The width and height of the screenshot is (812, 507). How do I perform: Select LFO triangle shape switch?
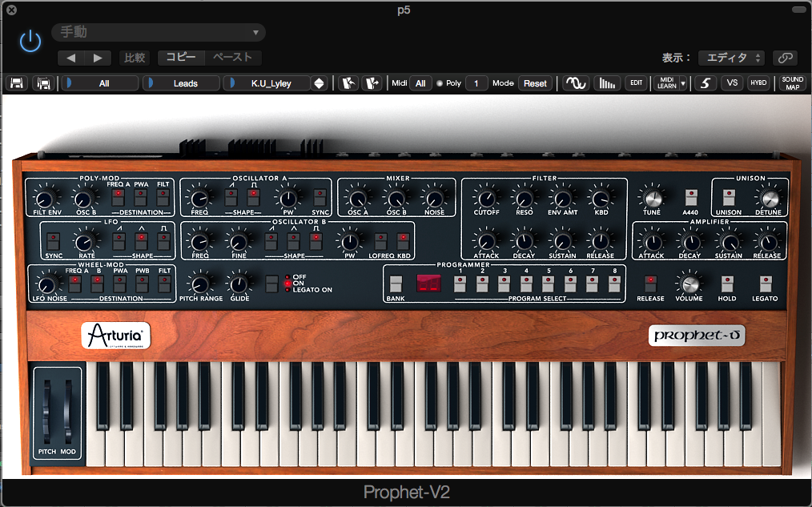point(141,241)
